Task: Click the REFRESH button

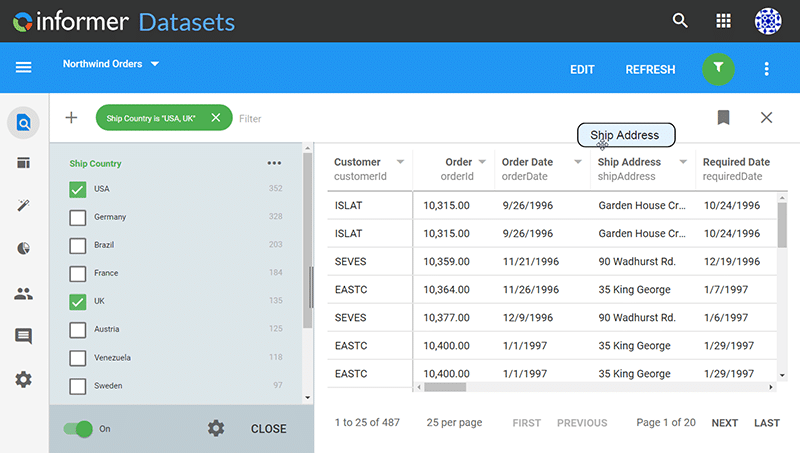Action: click(650, 69)
